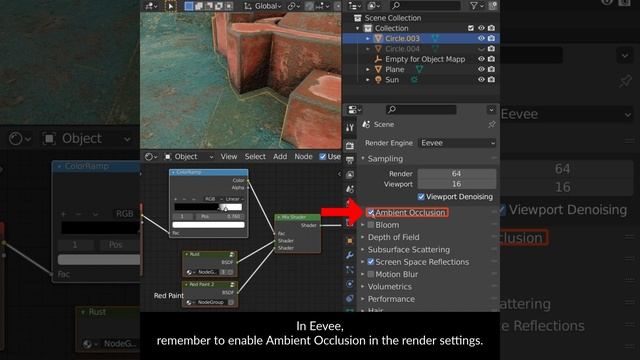This screenshot has height=360, width=640.
Task: Toggle Collection exclude checkbox in outliner
Action: click(471, 28)
